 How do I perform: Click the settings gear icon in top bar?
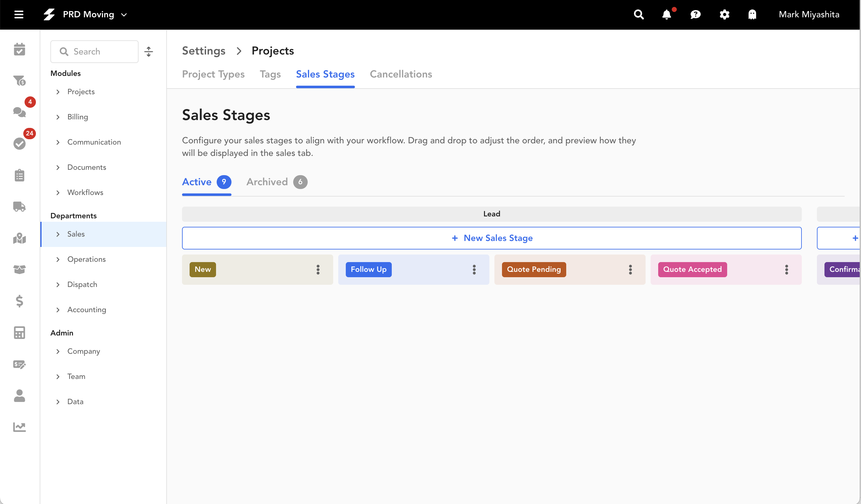pos(724,15)
